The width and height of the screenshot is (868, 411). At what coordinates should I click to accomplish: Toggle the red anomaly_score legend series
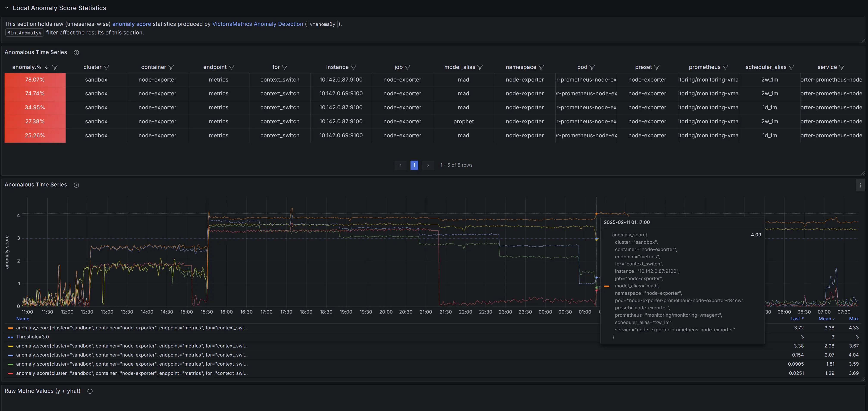point(132,373)
